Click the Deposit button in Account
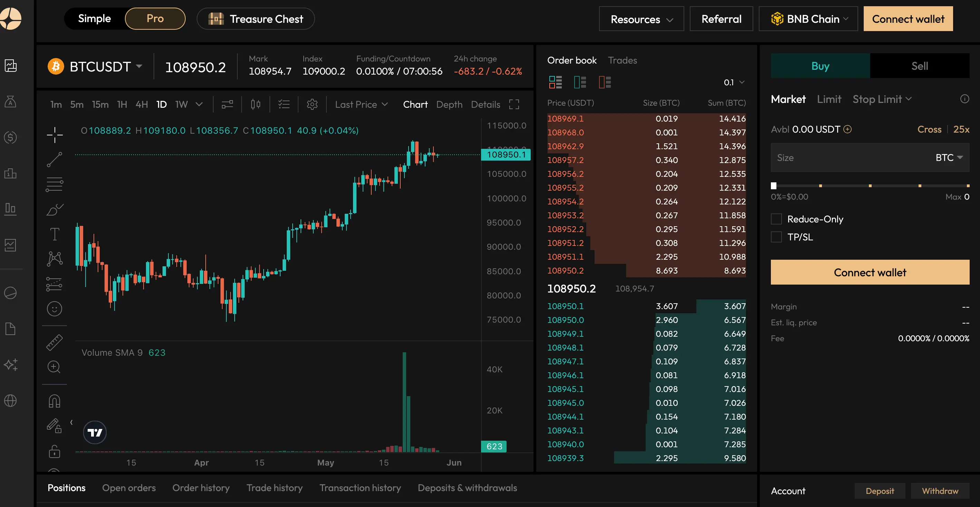This screenshot has width=980, height=507. pos(880,491)
